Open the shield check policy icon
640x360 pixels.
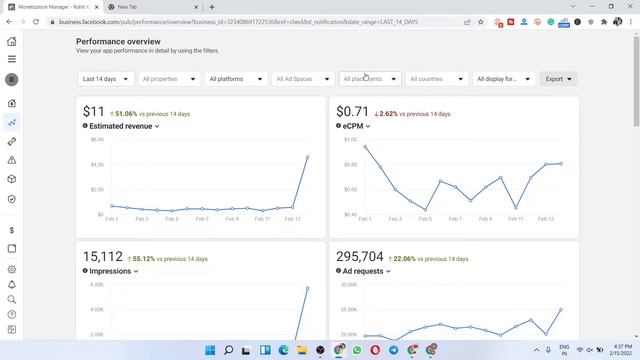coord(12,199)
